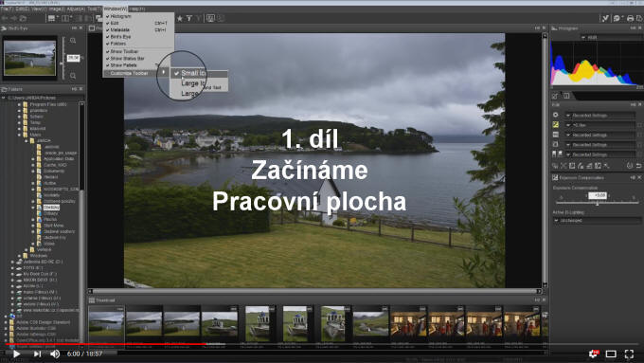Image resolution: width=644 pixels, height=363 pixels.
Task: Toggle the Histogram checkmark in Window menu
Action: click(118, 16)
